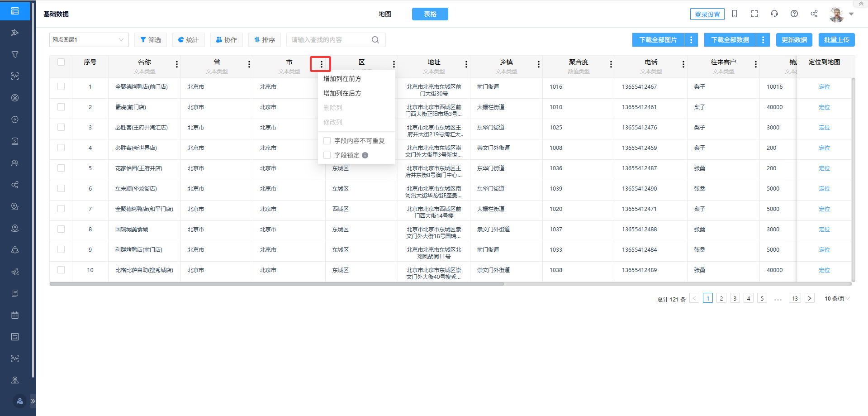The image size is (868, 416).
Task: Open the 名称 column three-dot menu
Action: [x=177, y=64]
